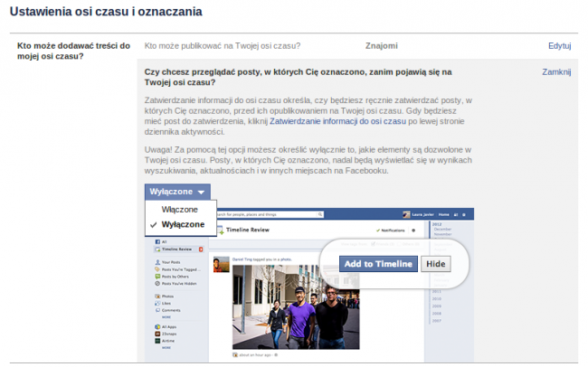588x367 pixels.
Task: Click All Apps icon in preview sidebar
Action: pos(157,327)
